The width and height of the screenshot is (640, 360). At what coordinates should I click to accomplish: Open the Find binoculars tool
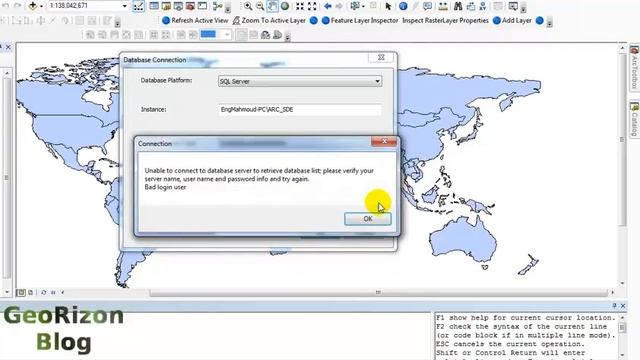click(x=458, y=6)
